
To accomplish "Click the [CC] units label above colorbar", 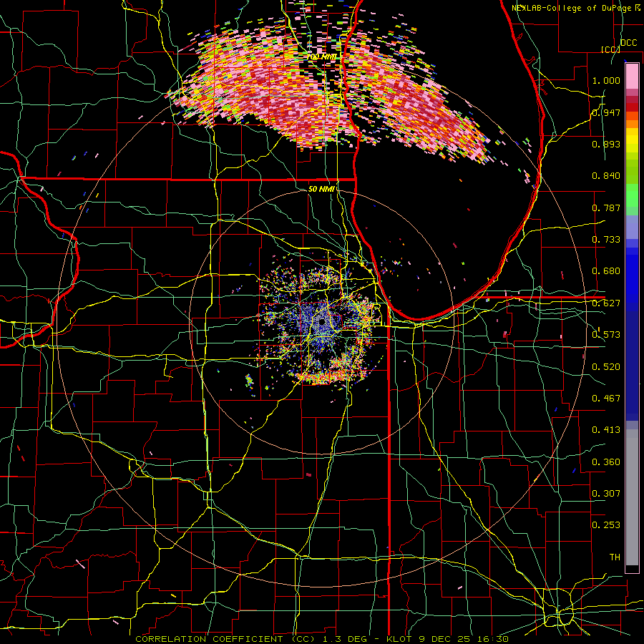I will point(611,49).
